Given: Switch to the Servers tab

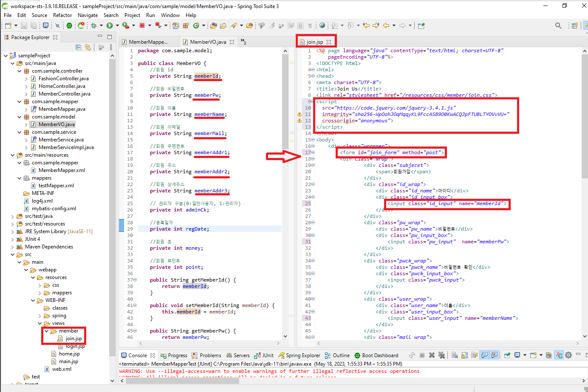Looking at the screenshot, I should pos(238,355).
